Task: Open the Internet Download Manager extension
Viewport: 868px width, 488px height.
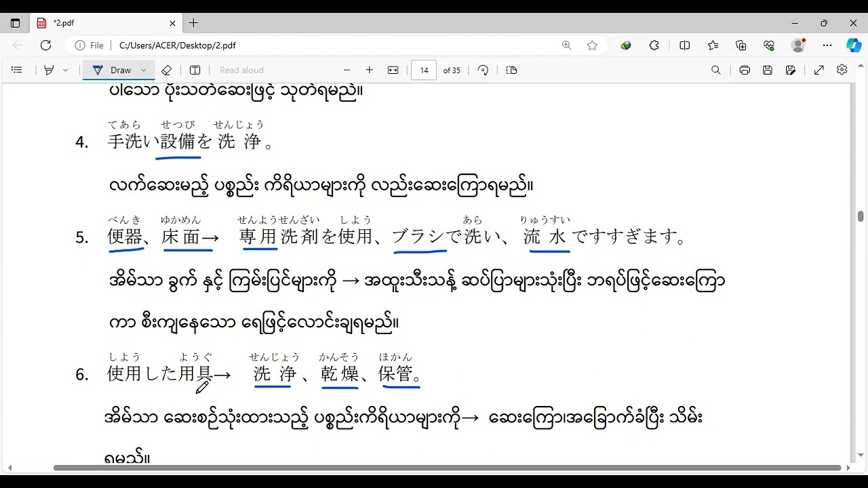Action: tap(626, 45)
